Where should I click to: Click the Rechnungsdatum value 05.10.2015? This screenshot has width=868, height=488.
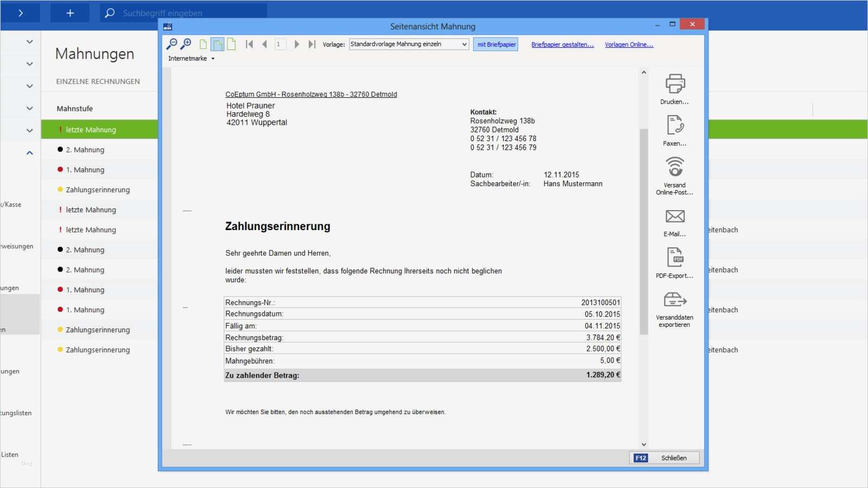602,314
